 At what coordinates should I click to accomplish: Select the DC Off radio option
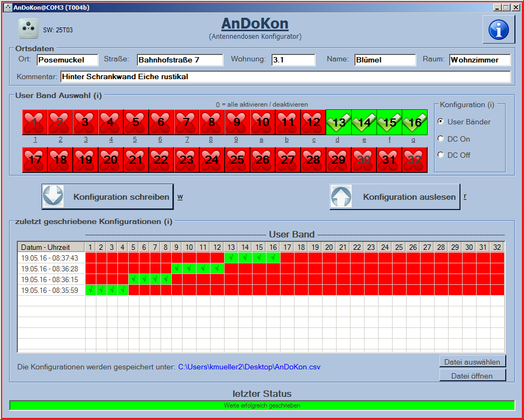[x=441, y=155]
